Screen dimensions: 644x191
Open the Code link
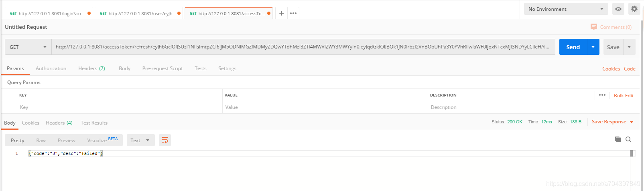[630, 69]
